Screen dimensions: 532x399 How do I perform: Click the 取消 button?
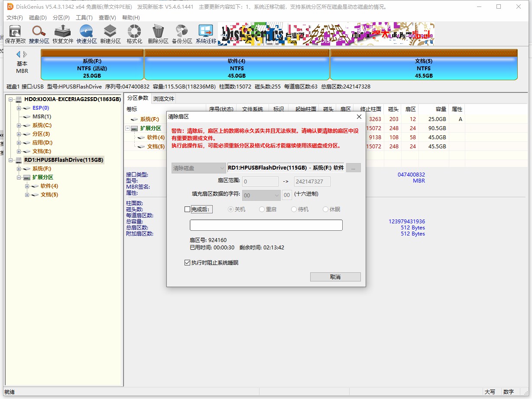335,277
